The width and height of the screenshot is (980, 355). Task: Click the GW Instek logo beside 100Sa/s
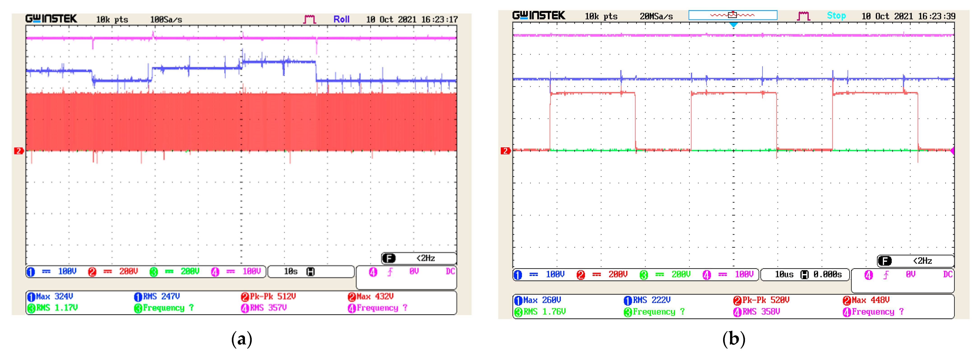click(51, 19)
